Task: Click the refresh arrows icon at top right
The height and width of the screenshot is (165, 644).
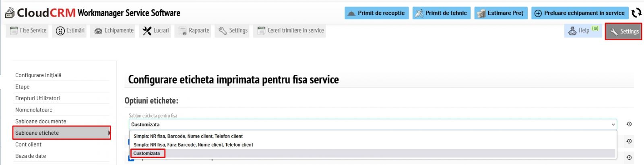Action: click(x=636, y=13)
